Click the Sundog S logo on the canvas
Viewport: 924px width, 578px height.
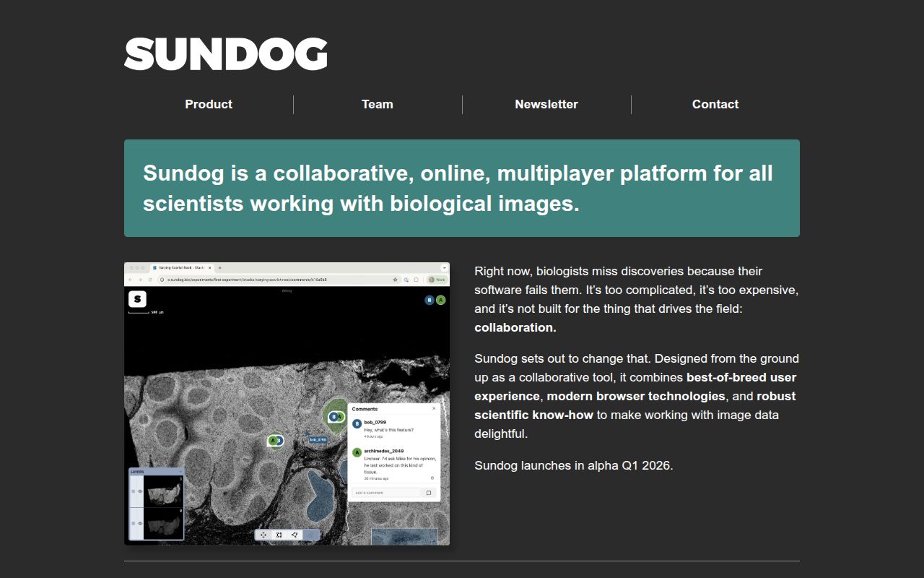[136, 298]
